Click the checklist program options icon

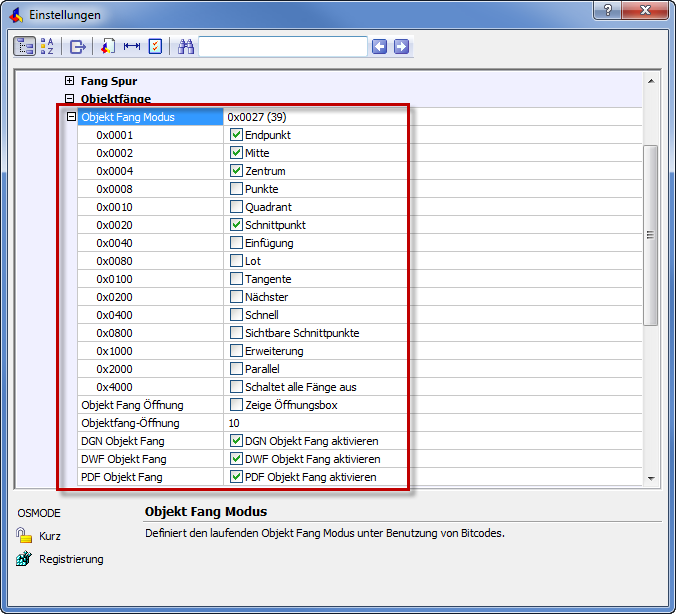(x=155, y=46)
